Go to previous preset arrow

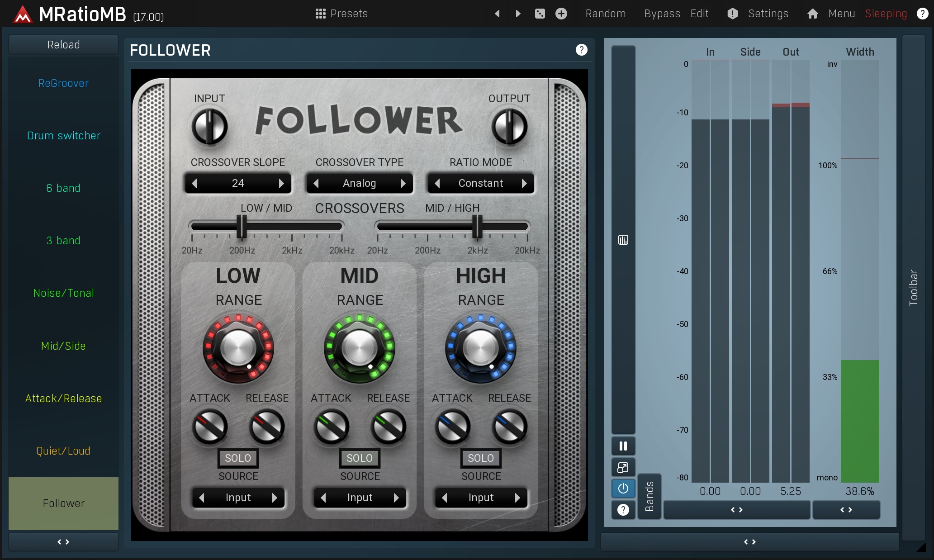[x=497, y=14]
